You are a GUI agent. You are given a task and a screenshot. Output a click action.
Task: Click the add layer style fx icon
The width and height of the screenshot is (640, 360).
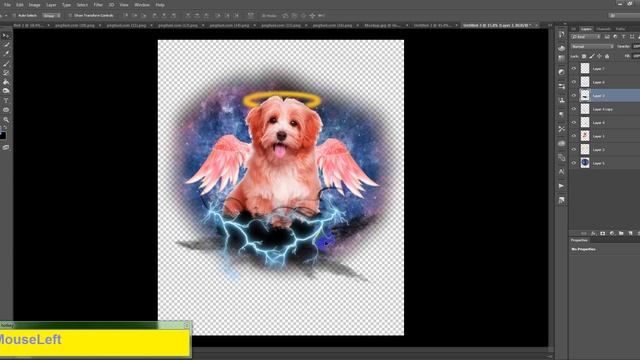point(593,233)
